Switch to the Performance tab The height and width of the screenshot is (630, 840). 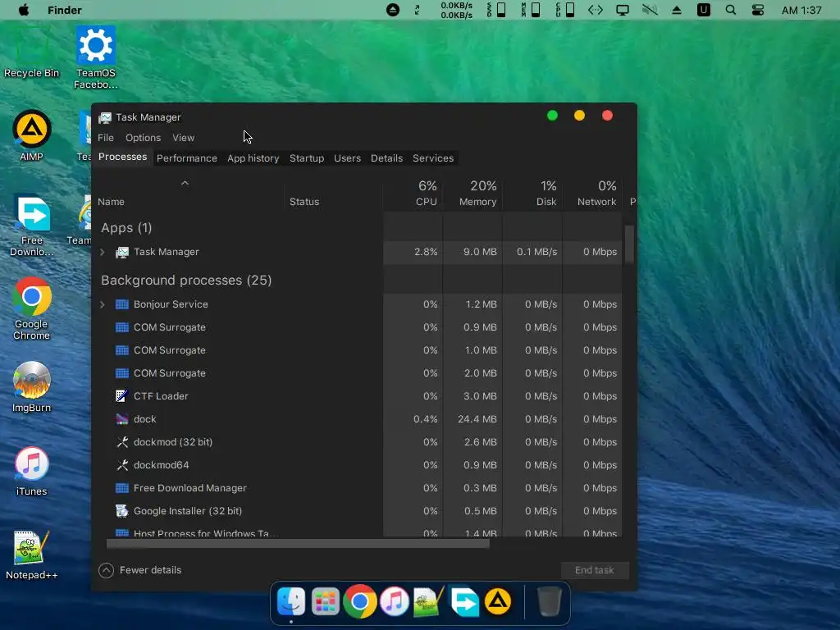pos(187,158)
